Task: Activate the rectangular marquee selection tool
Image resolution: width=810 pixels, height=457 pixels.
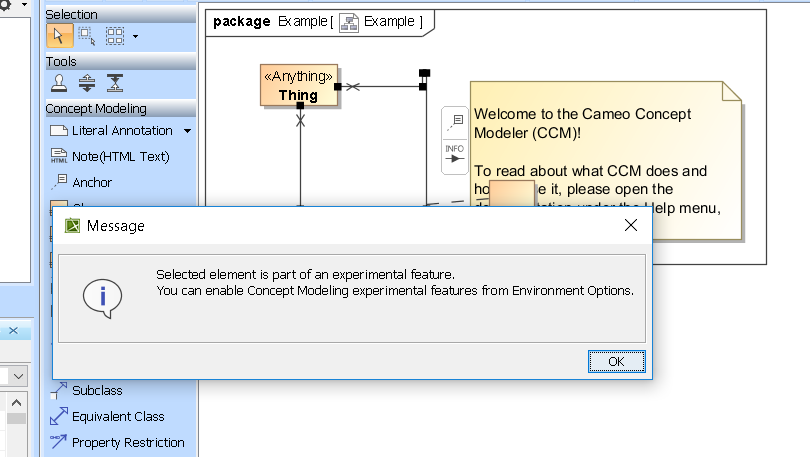Action: coord(86,36)
